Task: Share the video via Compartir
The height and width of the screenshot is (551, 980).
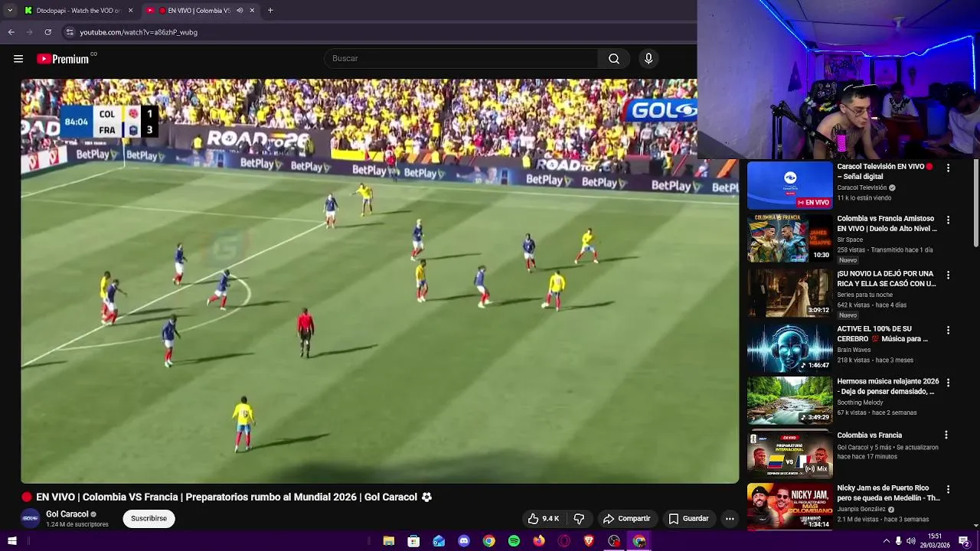Action: pos(626,519)
